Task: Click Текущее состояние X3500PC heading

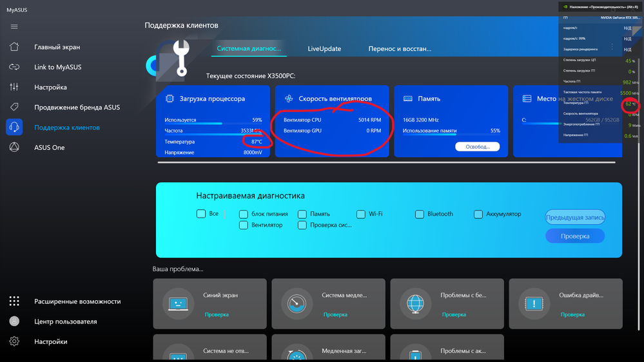Action: (251, 76)
